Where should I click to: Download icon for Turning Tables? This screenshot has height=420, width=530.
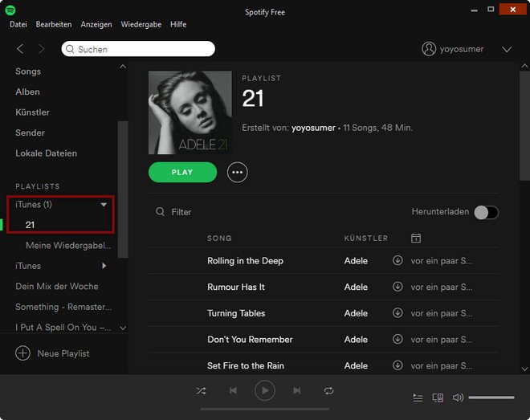[397, 313]
